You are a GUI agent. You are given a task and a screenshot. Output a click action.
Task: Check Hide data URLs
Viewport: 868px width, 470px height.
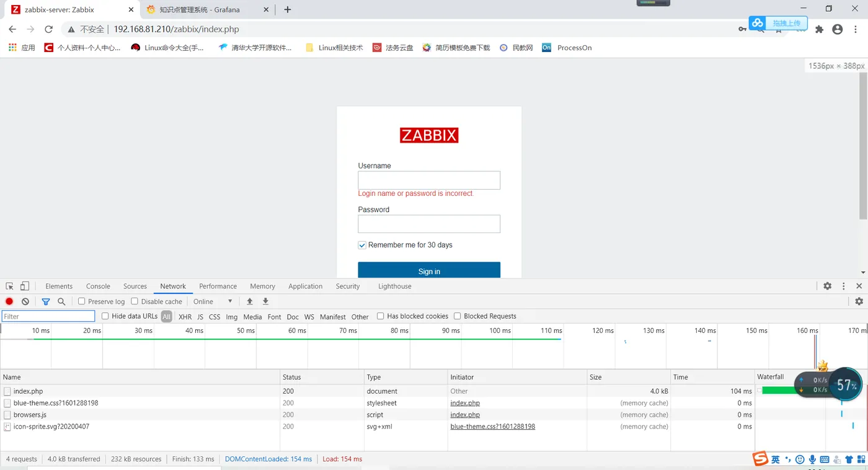105,316
